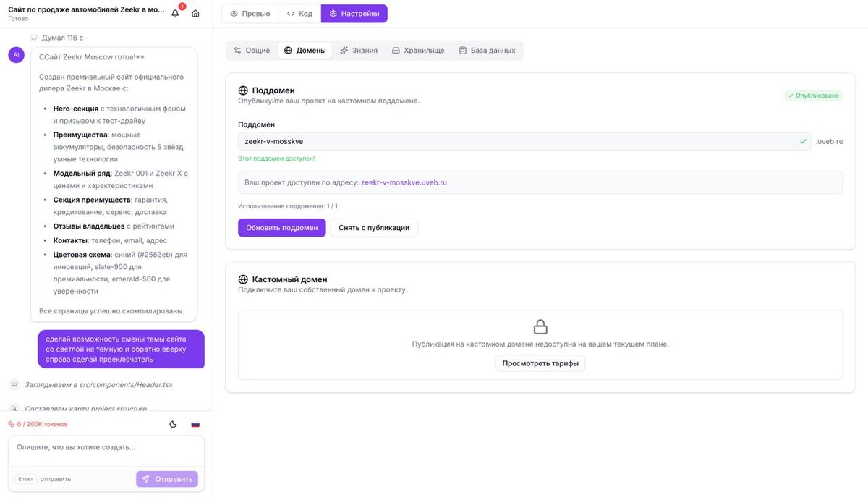Image resolution: width=868 pixels, height=500 pixels.
Task: Click the Просмотреть тарифы button
Action: point(540,363)
